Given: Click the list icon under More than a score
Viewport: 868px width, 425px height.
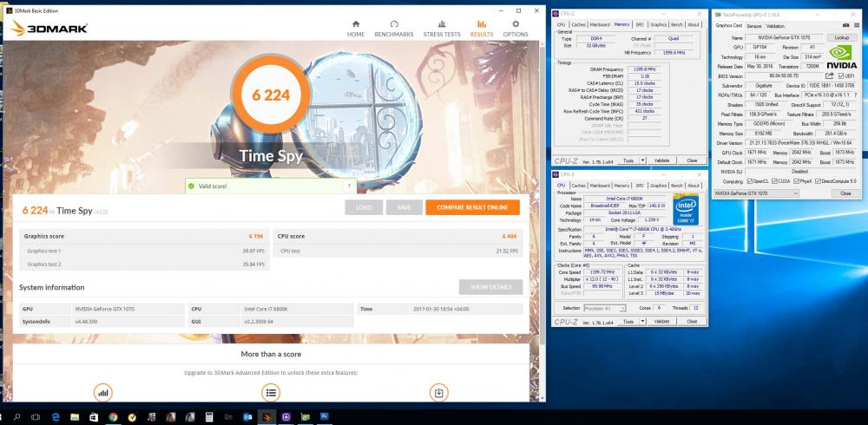Looking at the screenshot, I should 271,393.
